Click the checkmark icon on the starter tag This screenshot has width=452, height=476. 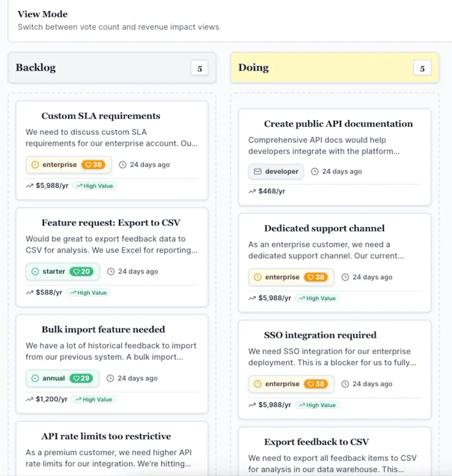coord(35,272)
